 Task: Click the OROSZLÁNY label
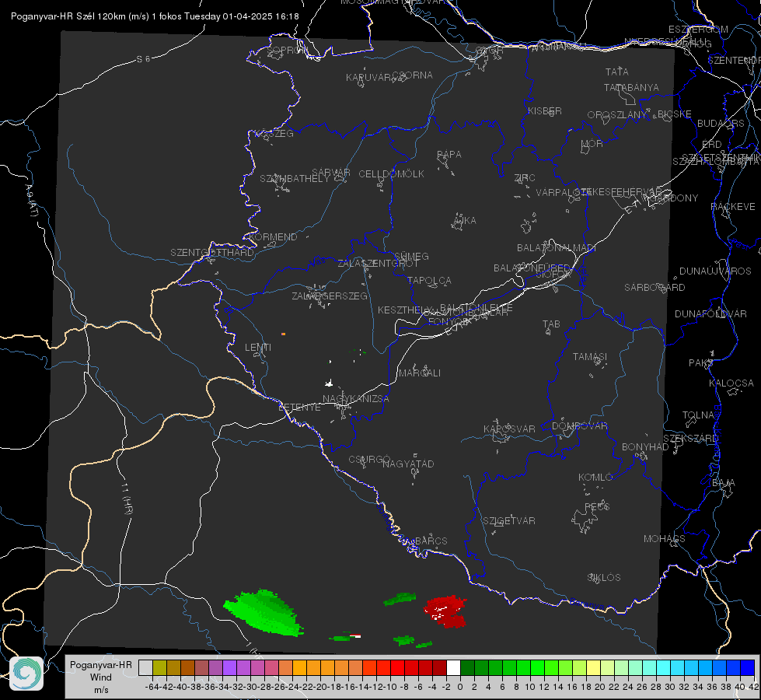click(617, 115)
